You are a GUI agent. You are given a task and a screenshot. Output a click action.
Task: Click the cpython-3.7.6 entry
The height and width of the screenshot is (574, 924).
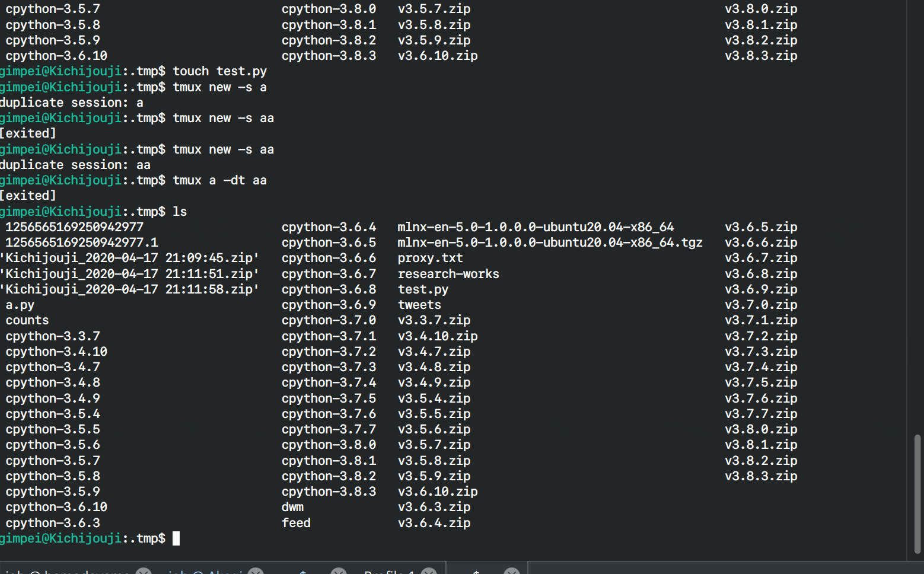329,414
